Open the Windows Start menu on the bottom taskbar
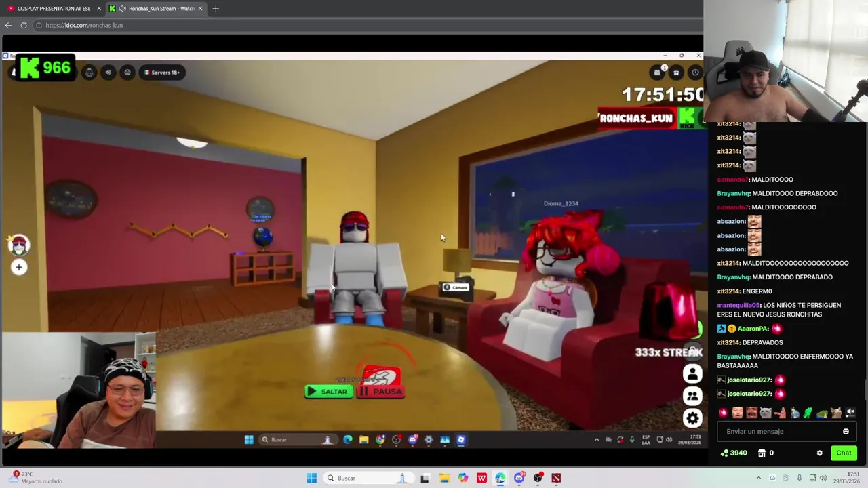 pos(311,478)
